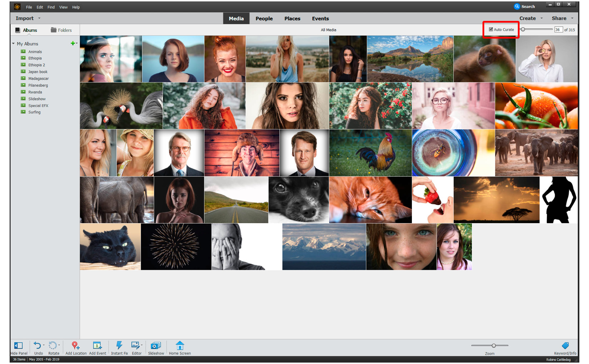This screenshot has width=589, height=364.
Task: Go to Home Screen icon
Action: (180, 345)
